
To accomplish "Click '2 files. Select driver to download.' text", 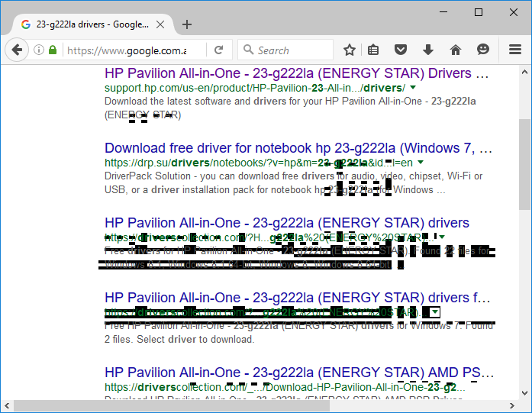I will (179, 340).
